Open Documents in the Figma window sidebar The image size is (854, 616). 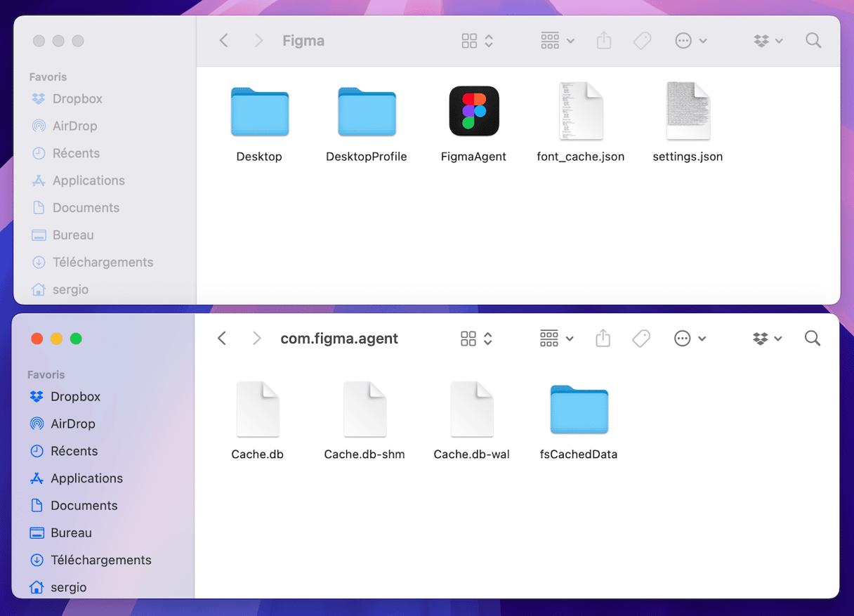(x=86, y=208)
